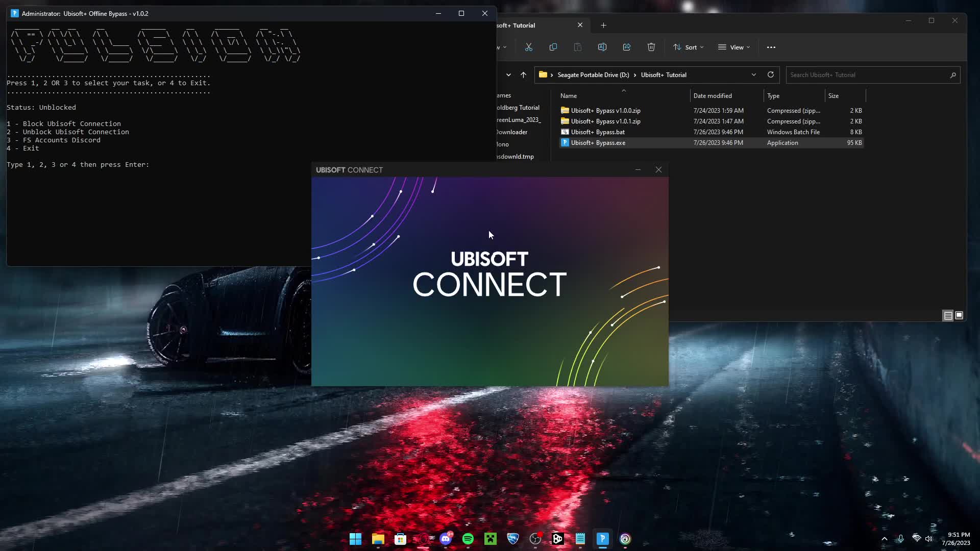Go up one folder level with up arrow

tap(523, 74)
